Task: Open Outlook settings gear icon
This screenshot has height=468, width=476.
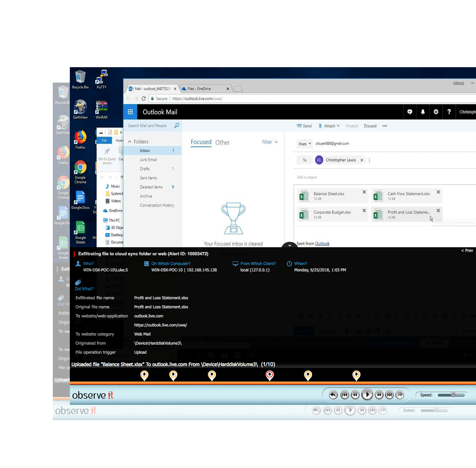Action: [436, 112]
